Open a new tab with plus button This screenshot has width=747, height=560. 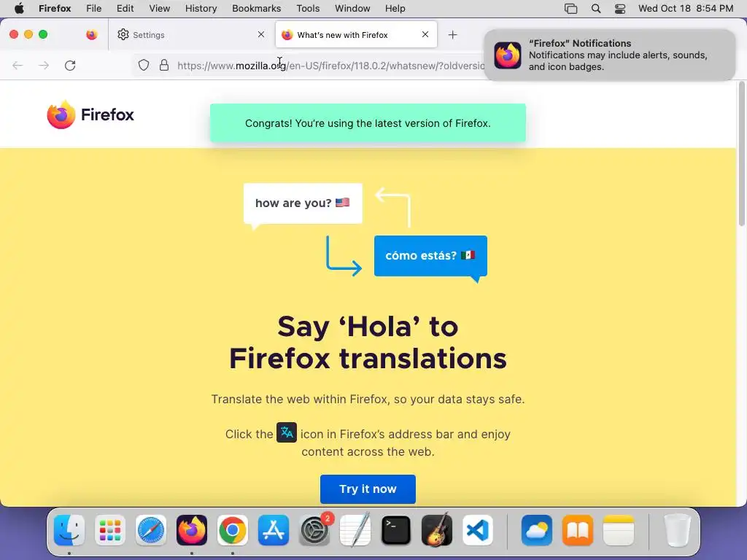pyautogui.click(x=452, y=35)
